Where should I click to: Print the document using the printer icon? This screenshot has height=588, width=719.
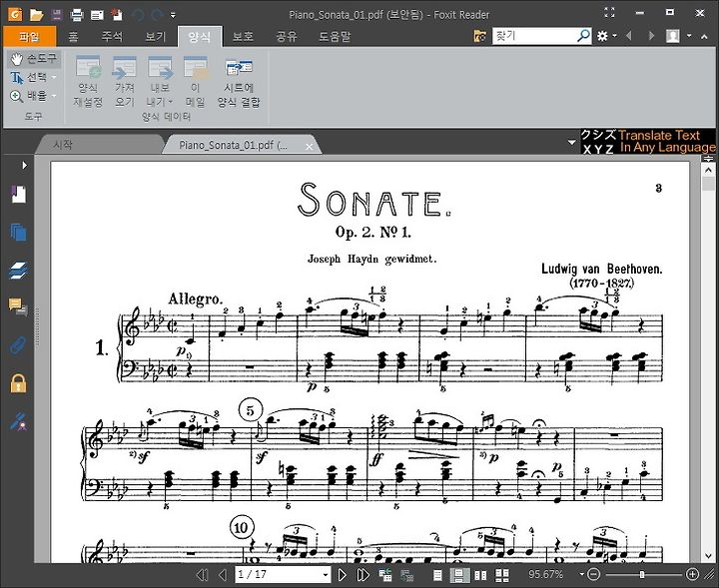click(x=77, y=15)
